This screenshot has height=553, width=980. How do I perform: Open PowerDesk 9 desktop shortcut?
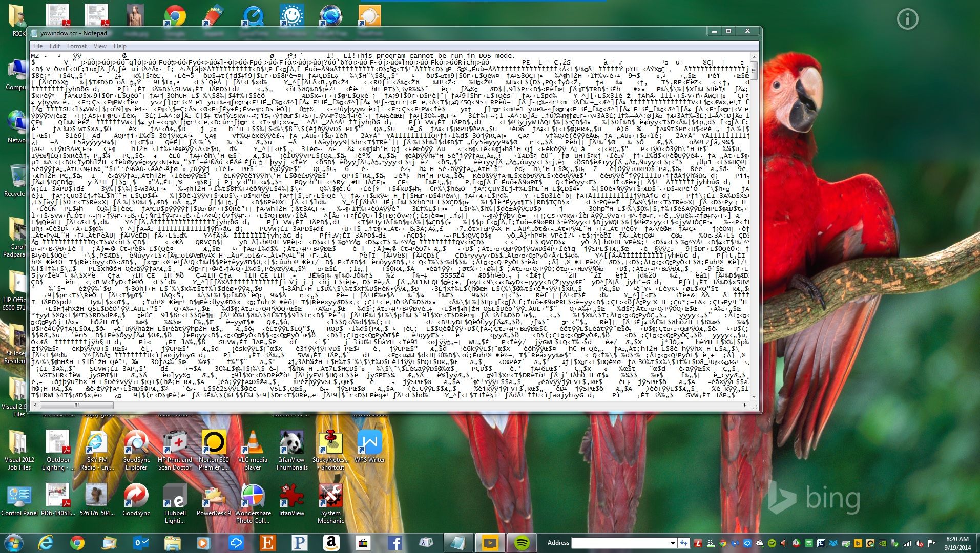(214, 500)
